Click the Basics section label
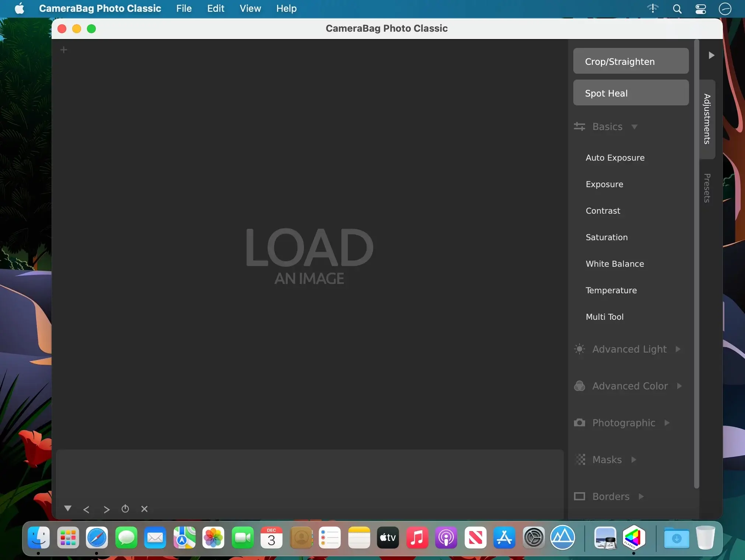This screenshot has width=745, height=560. [607, 127]
